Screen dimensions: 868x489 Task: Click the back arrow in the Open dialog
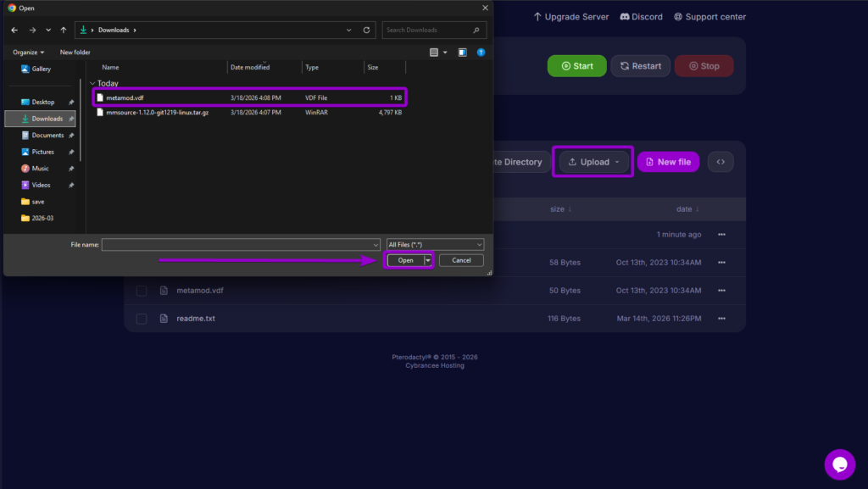click(x=14, y=30)
